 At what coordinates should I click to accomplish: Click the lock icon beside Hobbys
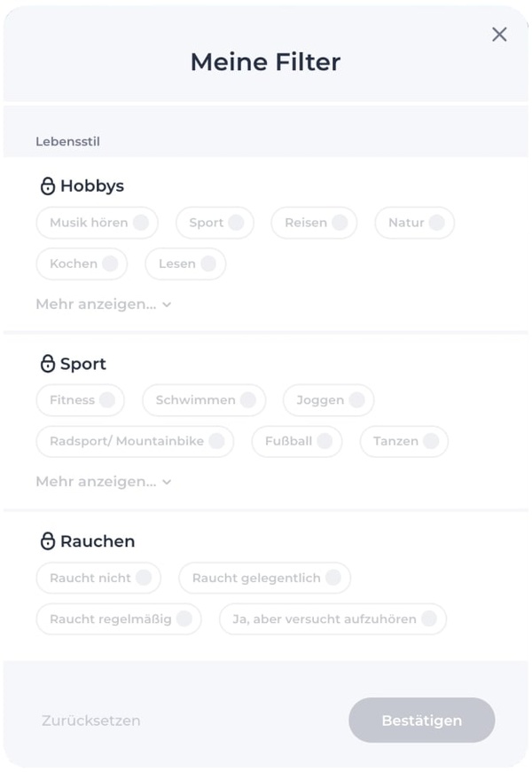(48, 186)
